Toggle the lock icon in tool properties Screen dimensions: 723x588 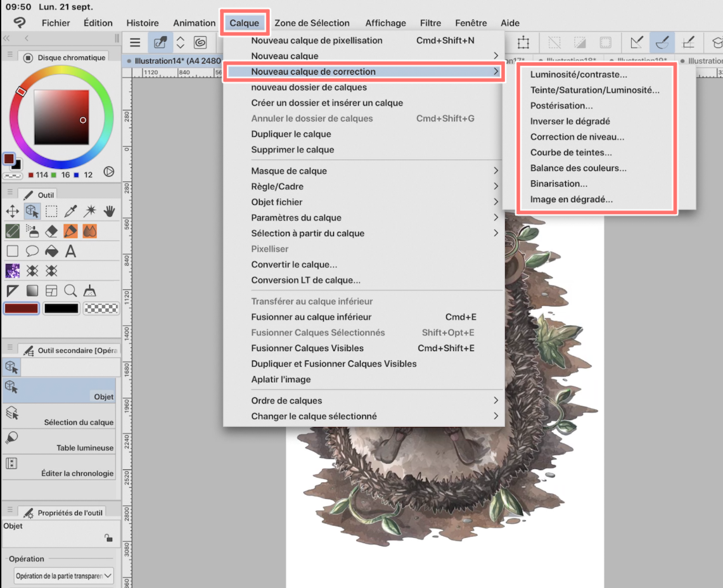tap(108, 538)
